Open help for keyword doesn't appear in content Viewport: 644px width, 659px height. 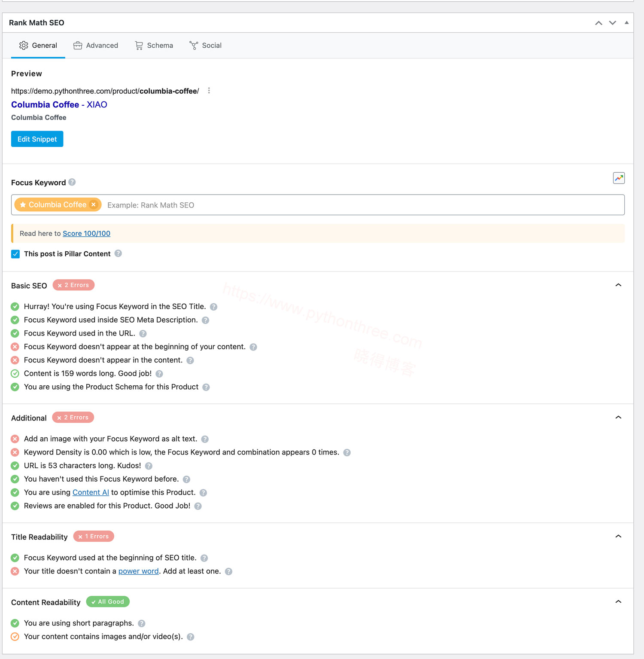(190, 360)
